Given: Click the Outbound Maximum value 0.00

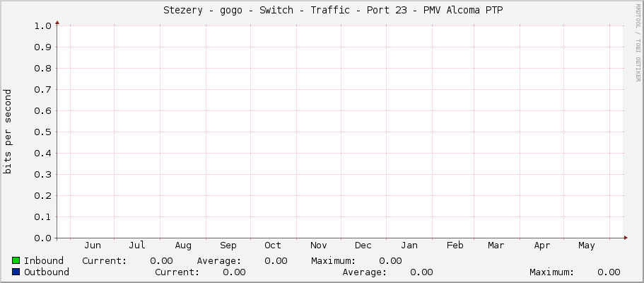Looking at the screenshot, I should point(609,272).
